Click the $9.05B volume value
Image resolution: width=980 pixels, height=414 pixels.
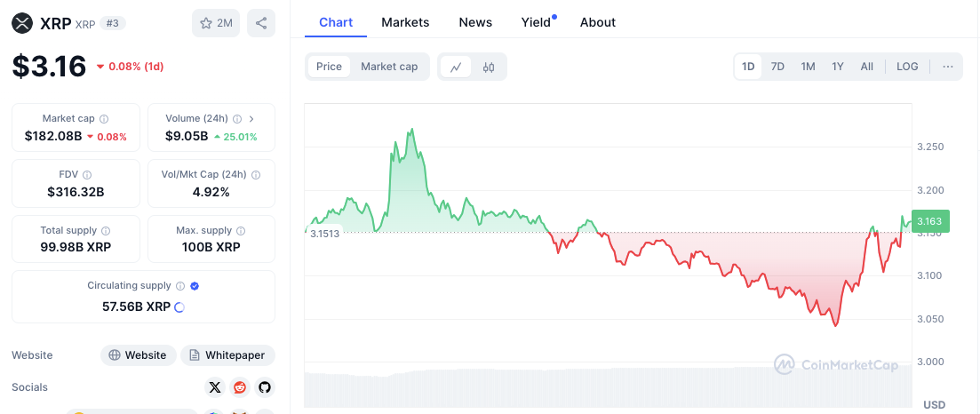pyautogui.click(x=187, y=136)
